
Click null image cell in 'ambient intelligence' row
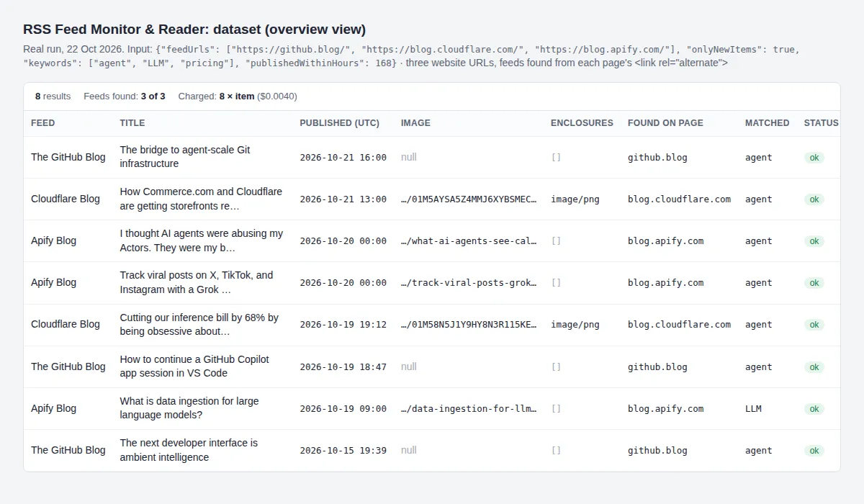[409, 450]
